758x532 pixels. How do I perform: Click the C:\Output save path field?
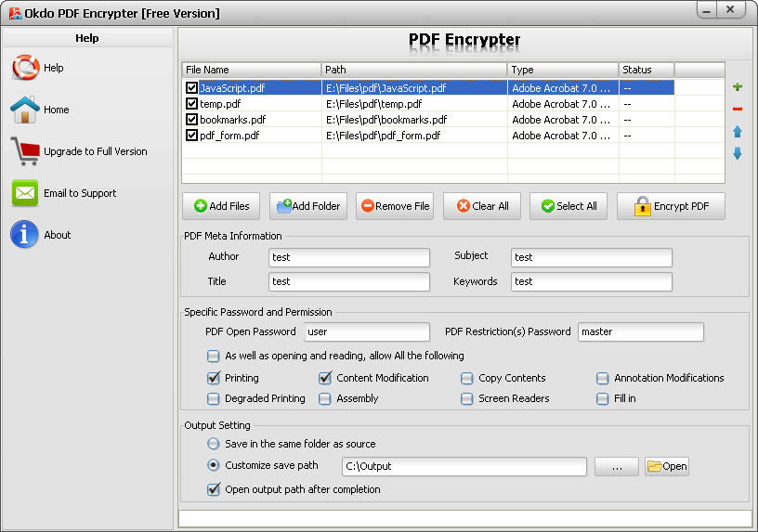[464, 466]
